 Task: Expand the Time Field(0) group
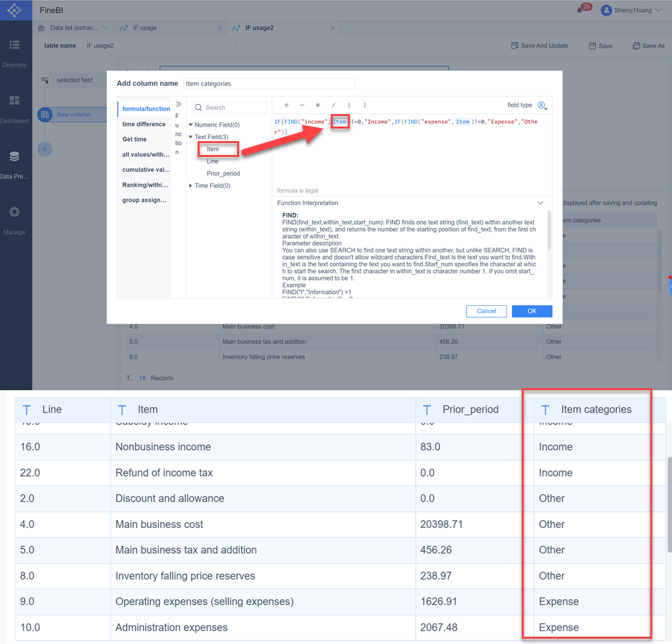coord(190,186)
